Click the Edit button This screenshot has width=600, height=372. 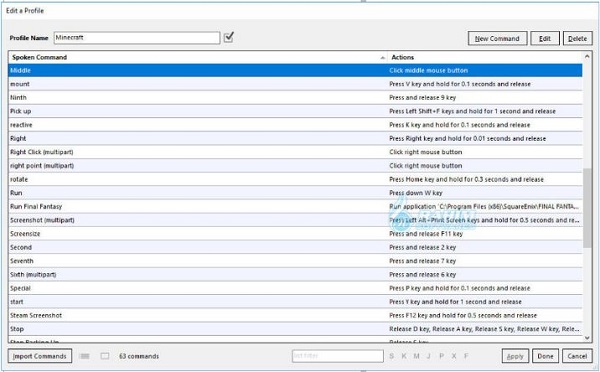tap(545, 38)
